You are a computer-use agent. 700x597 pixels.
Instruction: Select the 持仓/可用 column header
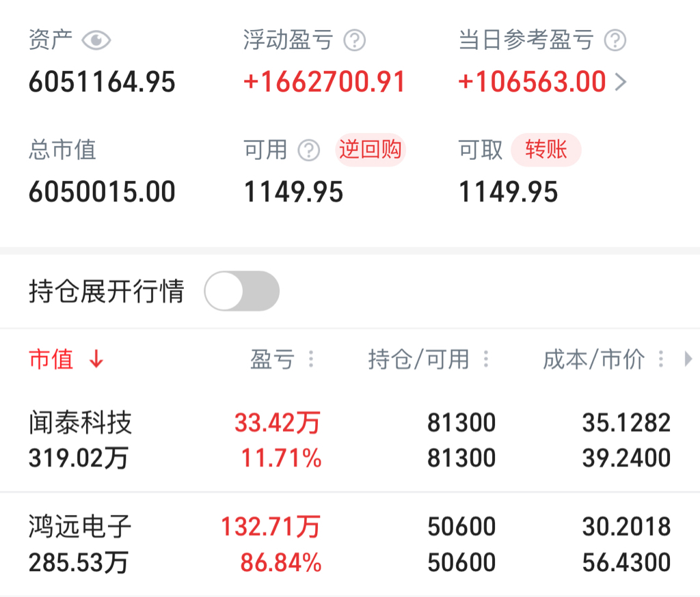coord(419,359)
